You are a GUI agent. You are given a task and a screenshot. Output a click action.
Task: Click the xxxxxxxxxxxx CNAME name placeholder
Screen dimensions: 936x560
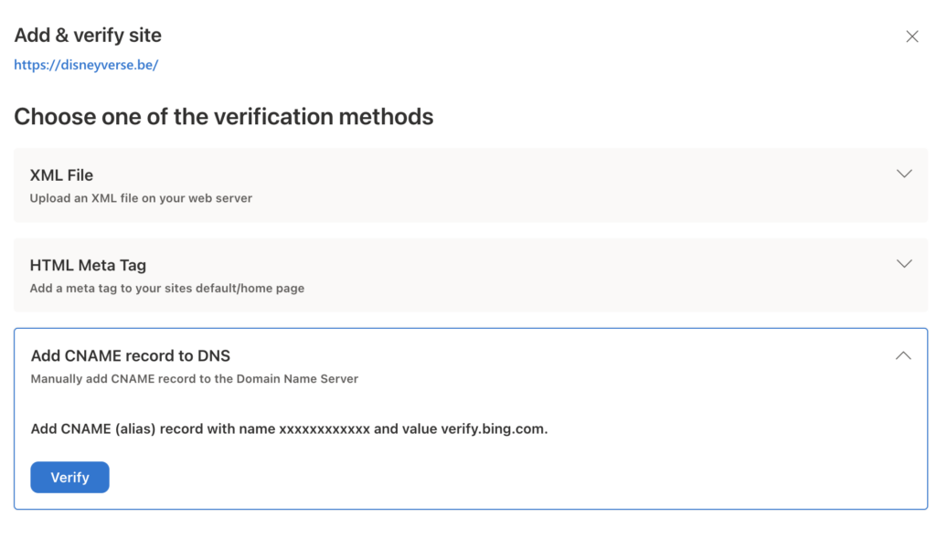(324, 429)
